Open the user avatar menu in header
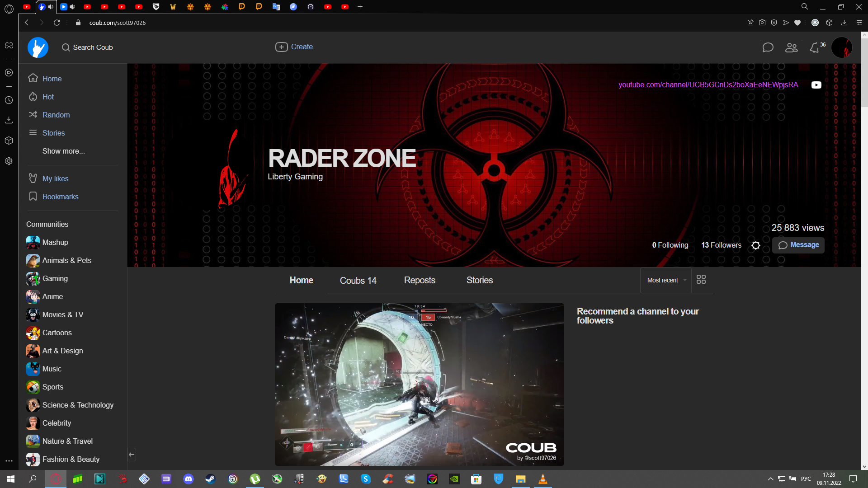 click(842, 47)
